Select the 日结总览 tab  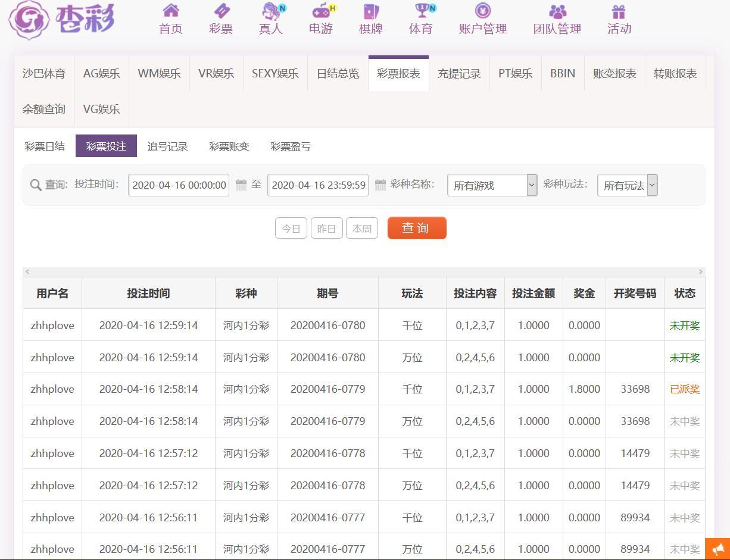[x=338, y=74]
